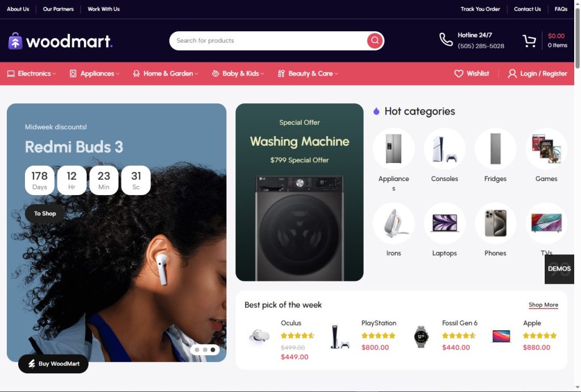Click the hotline phone icon
This screenshot has width=581, height=392.
(446, 40)
